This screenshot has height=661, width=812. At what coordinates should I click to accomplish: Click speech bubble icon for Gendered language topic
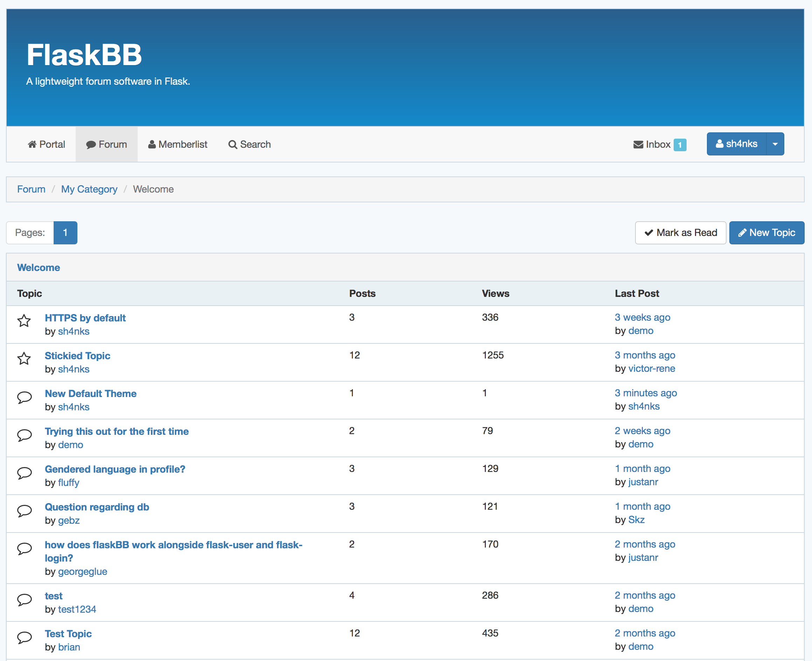(x=25, y=473)
